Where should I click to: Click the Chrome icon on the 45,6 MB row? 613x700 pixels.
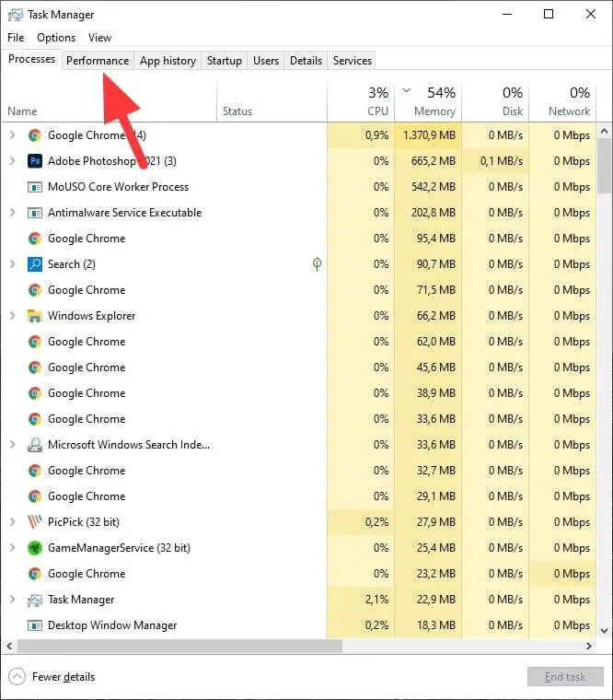point(35,367)
